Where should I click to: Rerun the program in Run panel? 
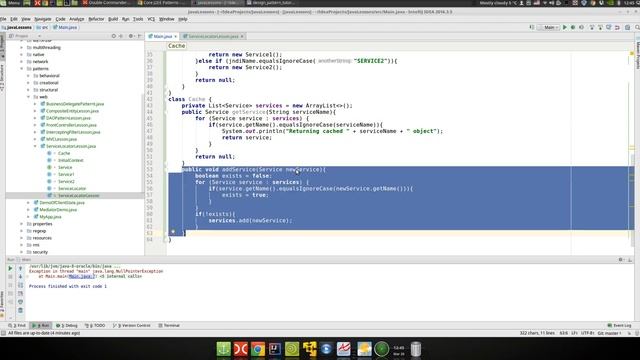pos(10,268)
